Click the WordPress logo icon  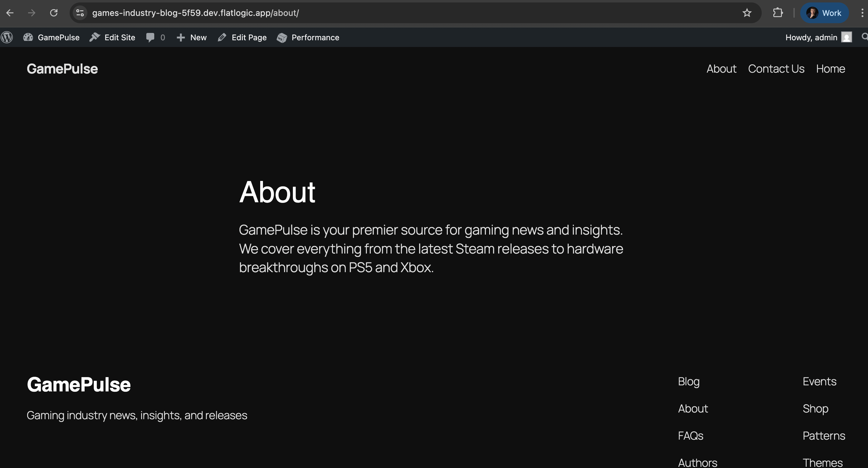coord(7,37)
